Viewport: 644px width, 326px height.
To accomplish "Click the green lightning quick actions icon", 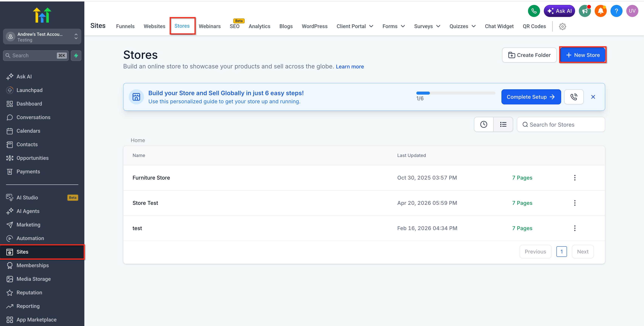I will click(76, 56).
